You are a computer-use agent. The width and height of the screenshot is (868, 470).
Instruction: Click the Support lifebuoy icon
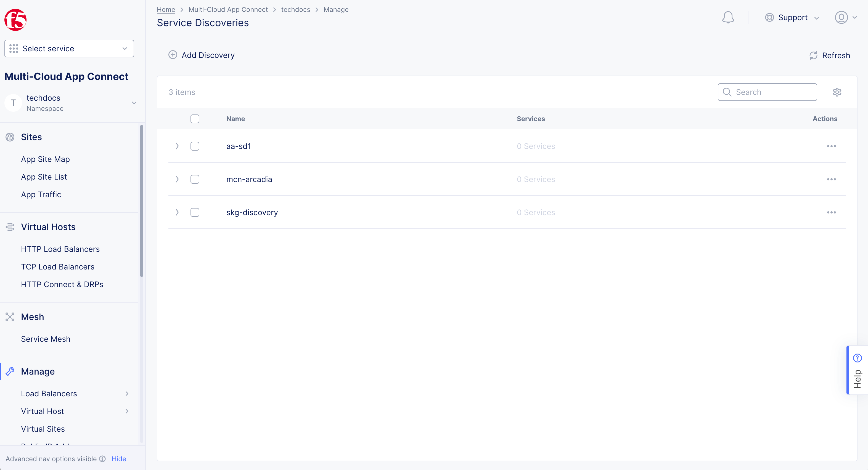(769, 17)
